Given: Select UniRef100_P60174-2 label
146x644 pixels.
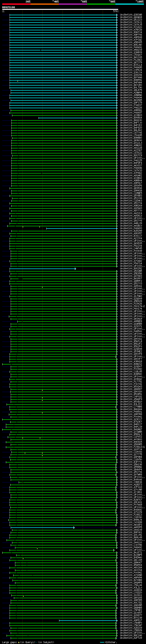Looking at the screenshot, I should [132, 306].
